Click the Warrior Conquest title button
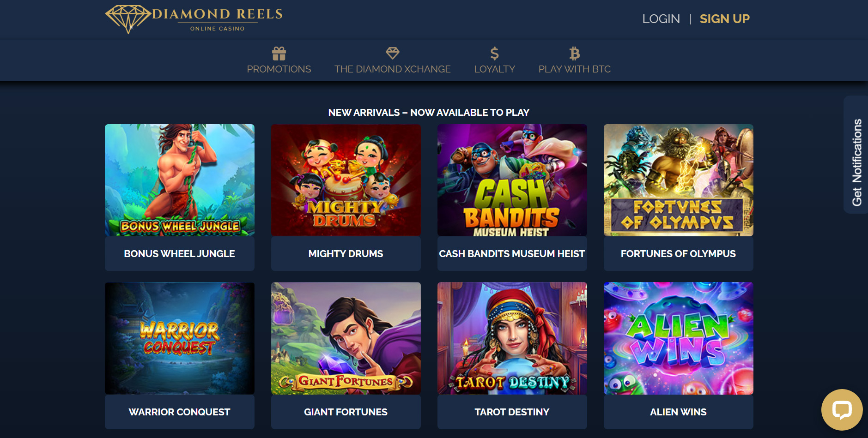Image resolution: width=868 pixels, height=438 pixels. [x=180, y=412]
